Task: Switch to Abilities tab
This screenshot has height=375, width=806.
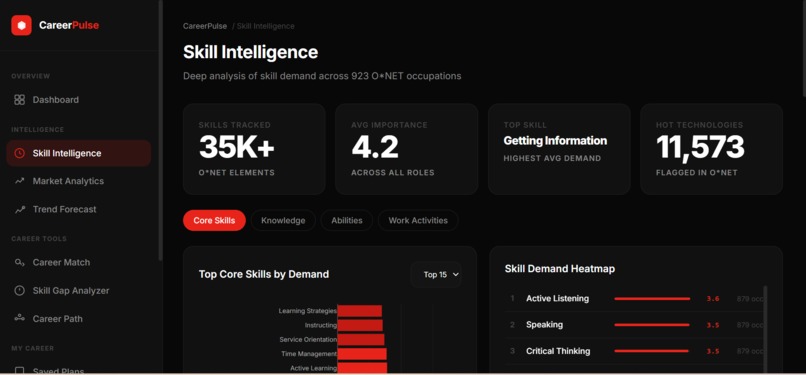Action: coord(347,220)
